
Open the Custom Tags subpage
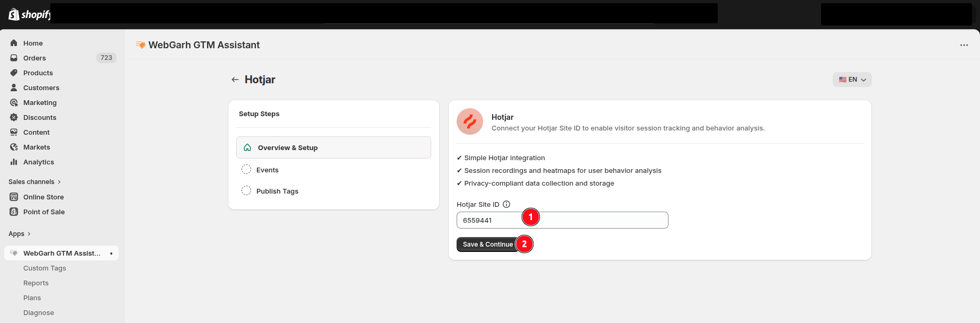tap(44, 268)
